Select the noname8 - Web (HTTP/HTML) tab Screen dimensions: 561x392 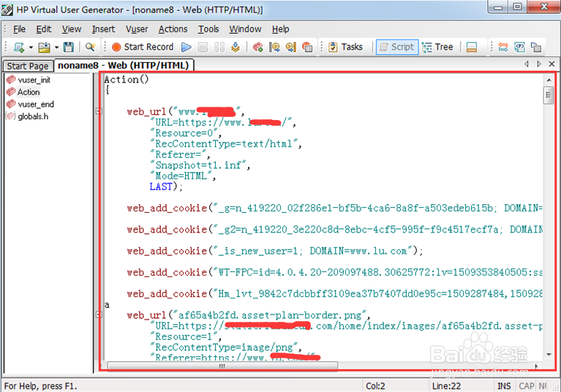pos(124,65)
